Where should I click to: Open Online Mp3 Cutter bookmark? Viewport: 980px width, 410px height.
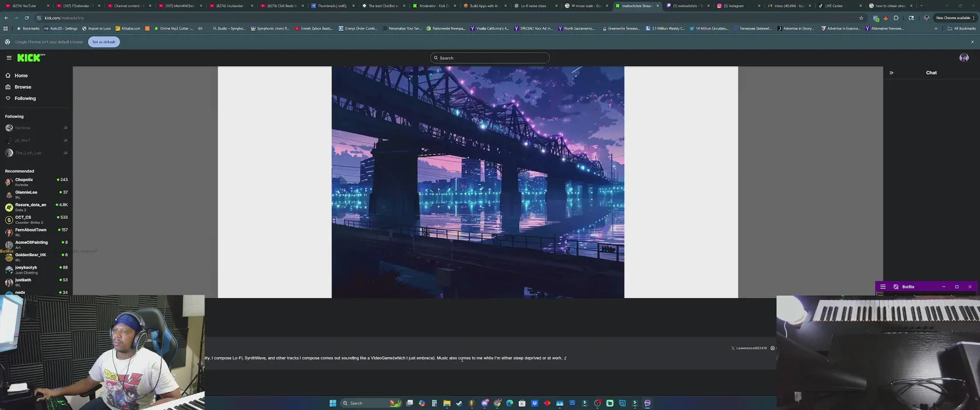click(174, 28)
